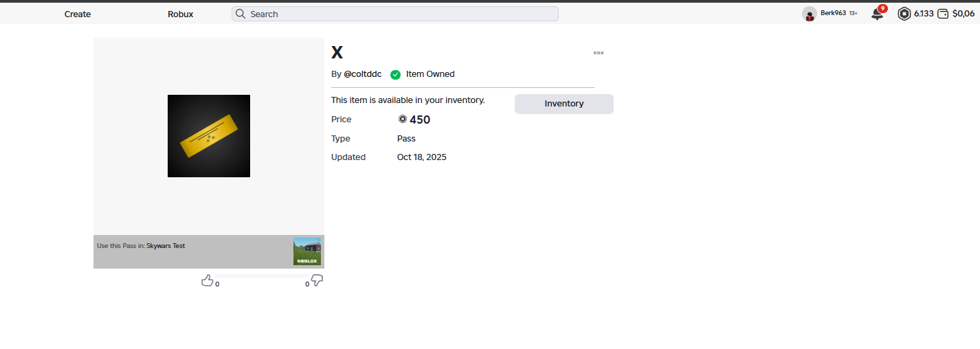Like the pass with thumbs up
This screenshot has width=980, height=349.
pyautogui.click(x=207, y=280)
